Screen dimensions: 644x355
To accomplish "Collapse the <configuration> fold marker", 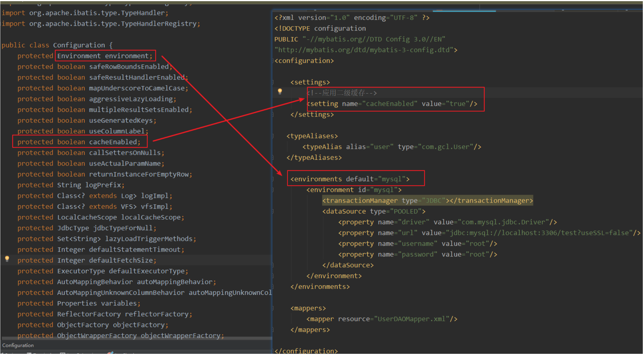I will pos(273,61).
